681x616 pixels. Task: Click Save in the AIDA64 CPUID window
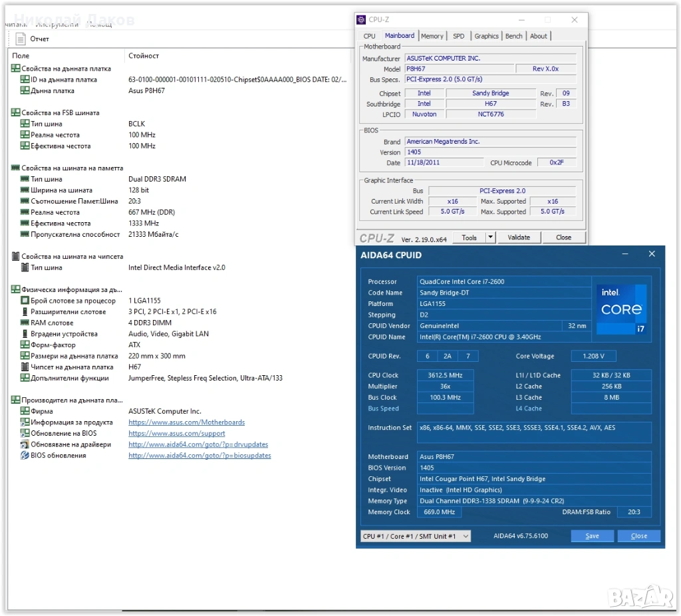point(592,536)
